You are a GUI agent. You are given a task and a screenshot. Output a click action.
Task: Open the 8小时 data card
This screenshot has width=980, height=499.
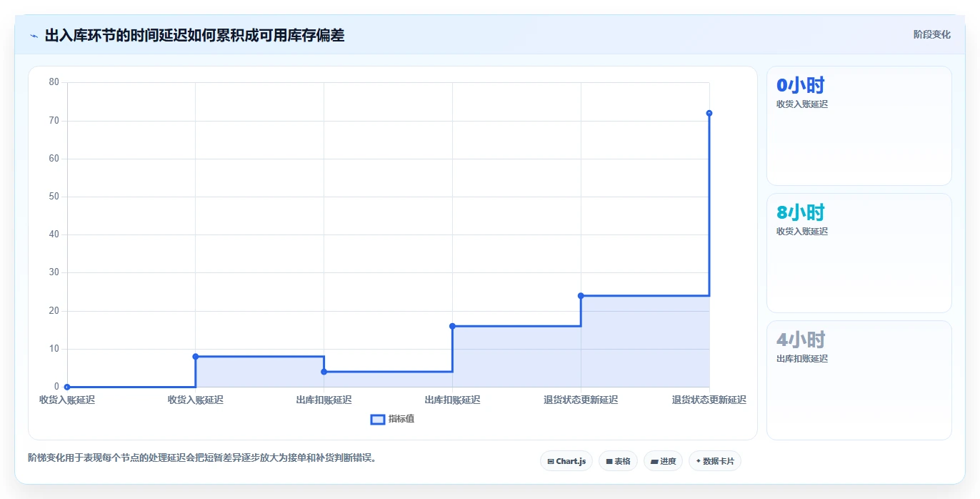(859, 253)
